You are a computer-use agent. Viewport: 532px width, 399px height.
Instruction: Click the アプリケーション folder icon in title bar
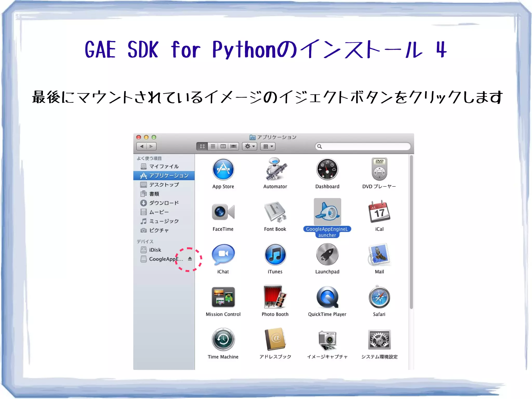252,137
